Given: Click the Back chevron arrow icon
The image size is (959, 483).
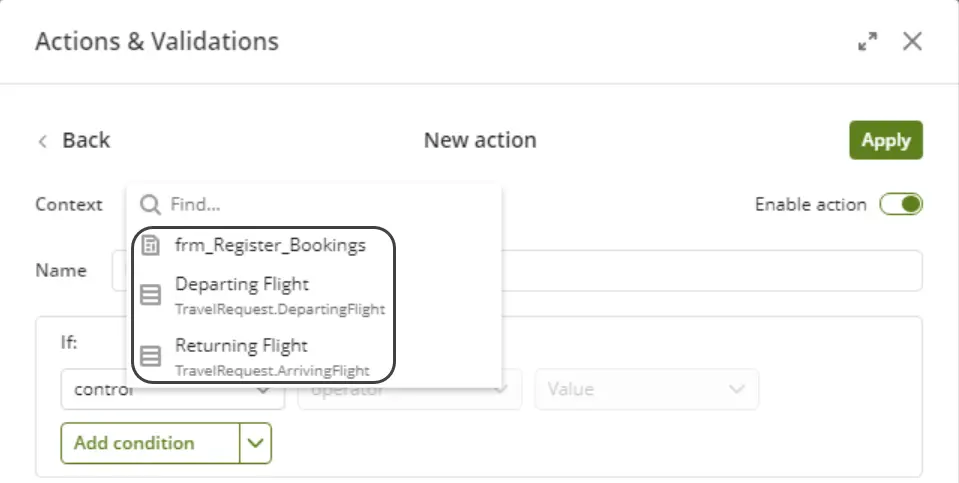Looking at the screenshot, I should (x=42, y=141).
